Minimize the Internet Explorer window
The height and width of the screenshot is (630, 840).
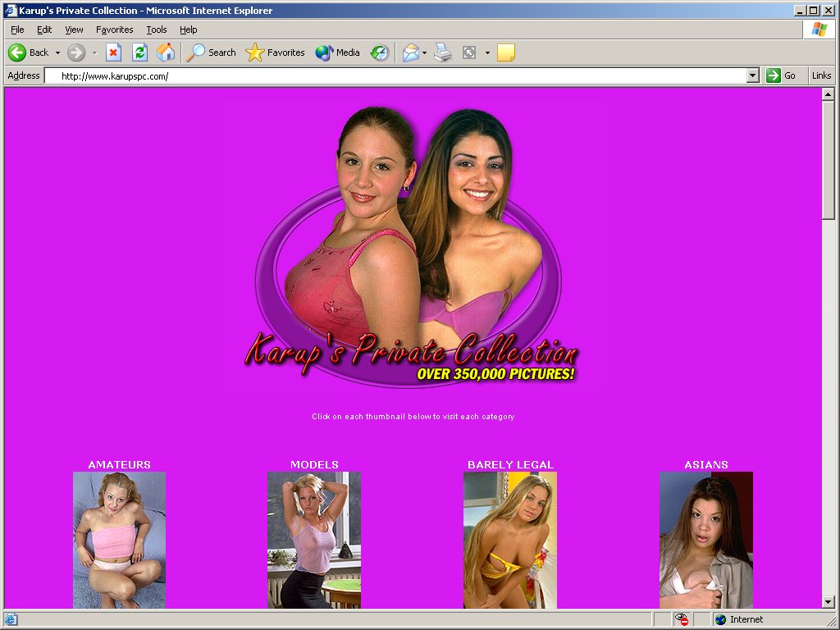coord(800,10)
